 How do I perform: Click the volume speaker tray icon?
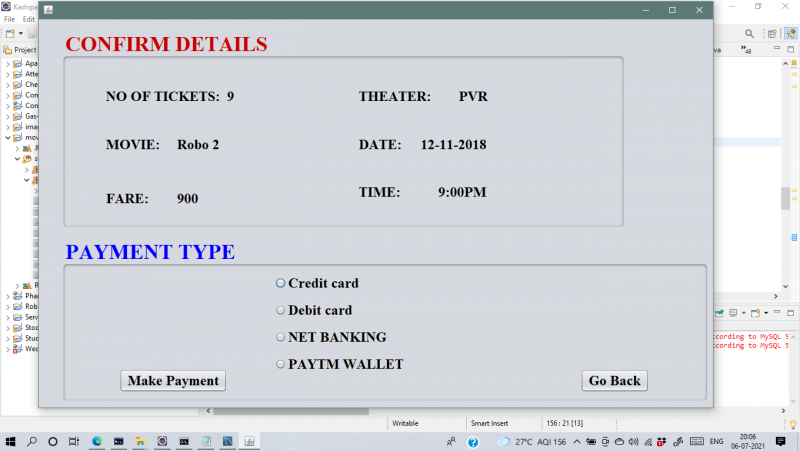(633, 442)
